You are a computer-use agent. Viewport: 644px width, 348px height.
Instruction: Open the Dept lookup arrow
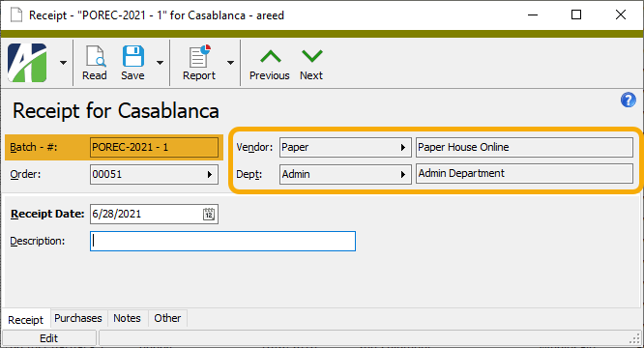[403, 174]
